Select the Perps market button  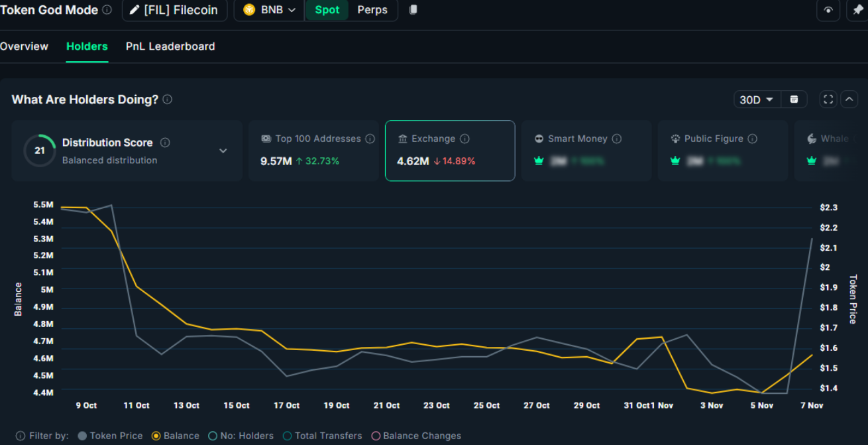[372, 10]
